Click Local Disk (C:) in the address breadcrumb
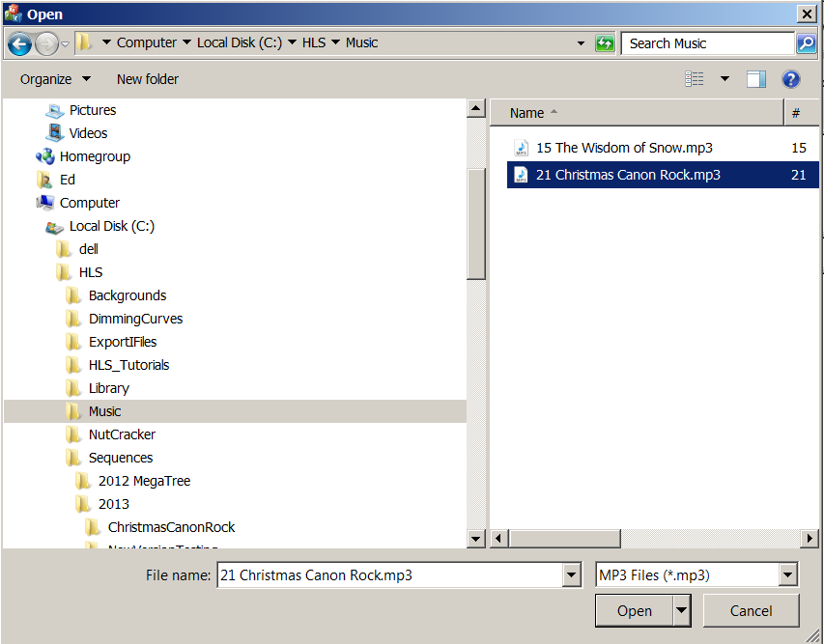Screen dimensions: 824x644 [240, 42]
